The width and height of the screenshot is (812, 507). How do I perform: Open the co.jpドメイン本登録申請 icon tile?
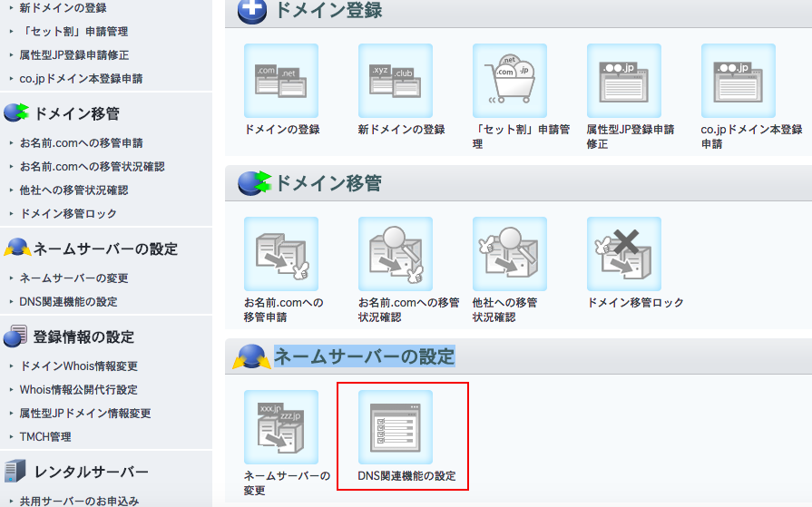tap(739, 81)
